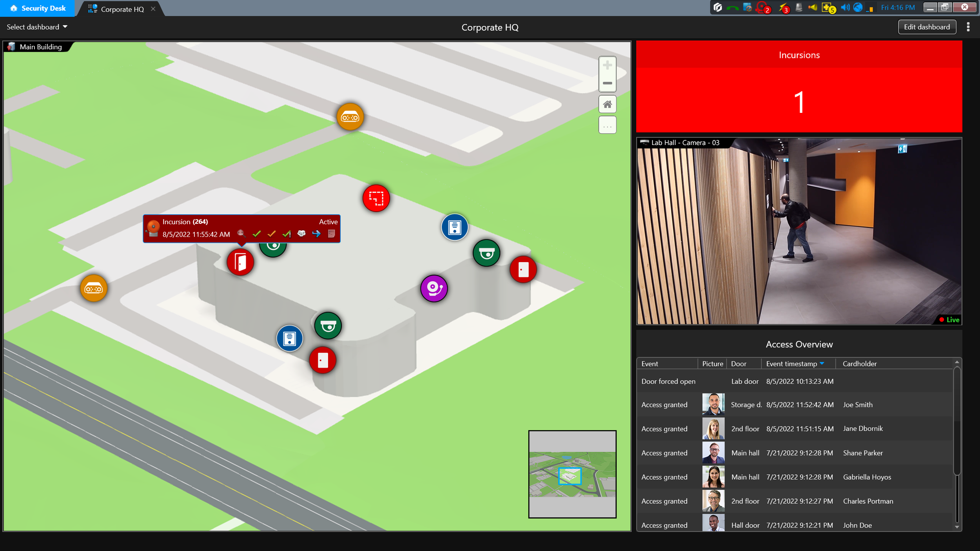The height and width of the screenshot is (551, 980).
Task: Click the clock showing Fri 4:16 PM
Action: pyautogui.click(x=898, y=7)
